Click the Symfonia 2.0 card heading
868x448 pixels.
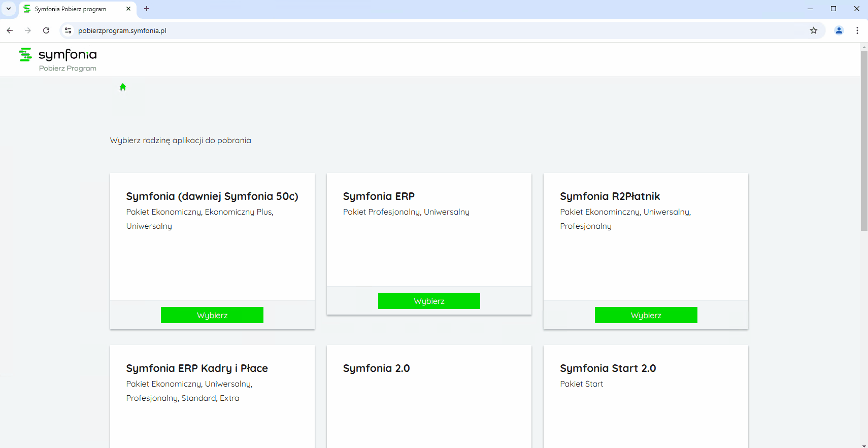377,368
